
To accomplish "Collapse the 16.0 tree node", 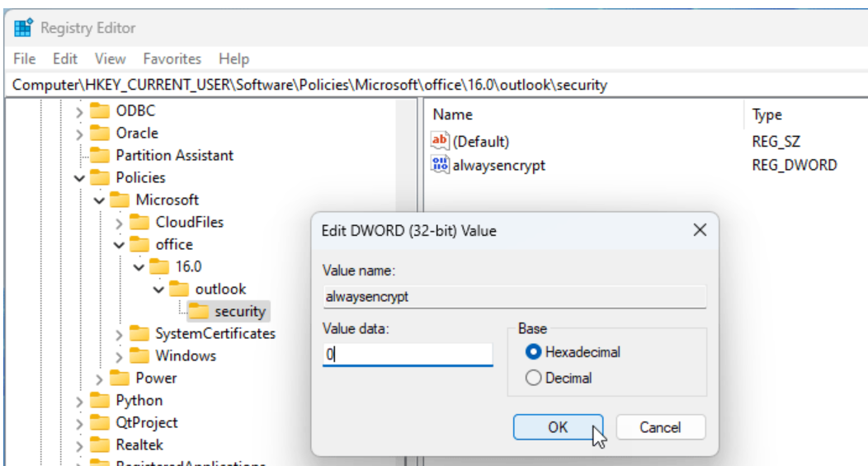I will 139,267.
